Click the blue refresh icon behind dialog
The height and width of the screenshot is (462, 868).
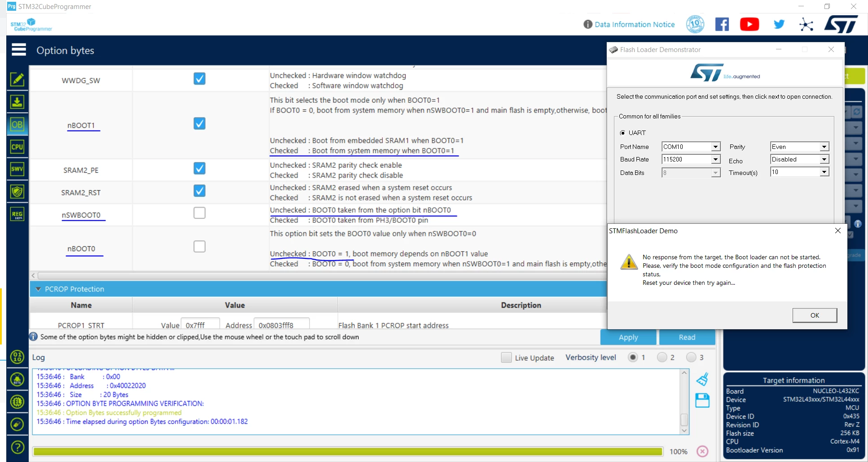pos(857,112)
